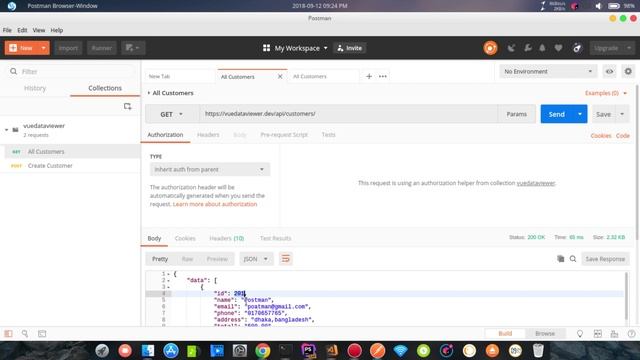Click the orange sync status icon
Image resolution: width=640 pixels, height=360 pixels.
(x=490, y=48)
